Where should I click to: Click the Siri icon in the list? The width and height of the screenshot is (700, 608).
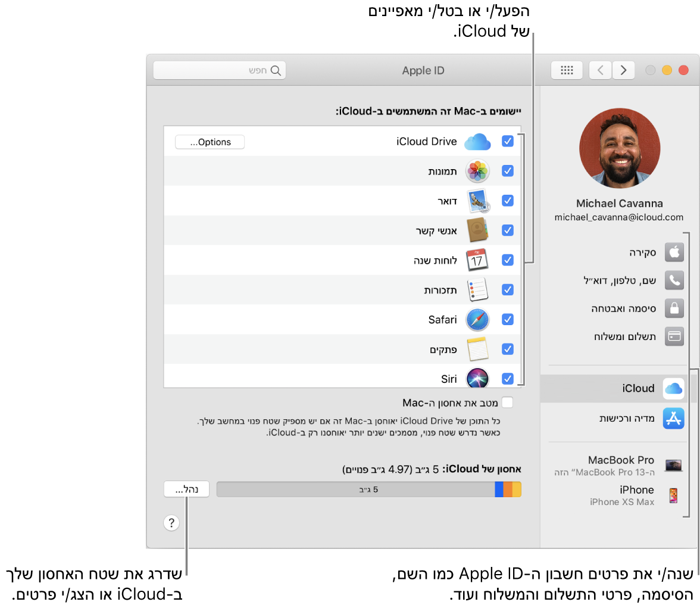[x=477, y=378]
